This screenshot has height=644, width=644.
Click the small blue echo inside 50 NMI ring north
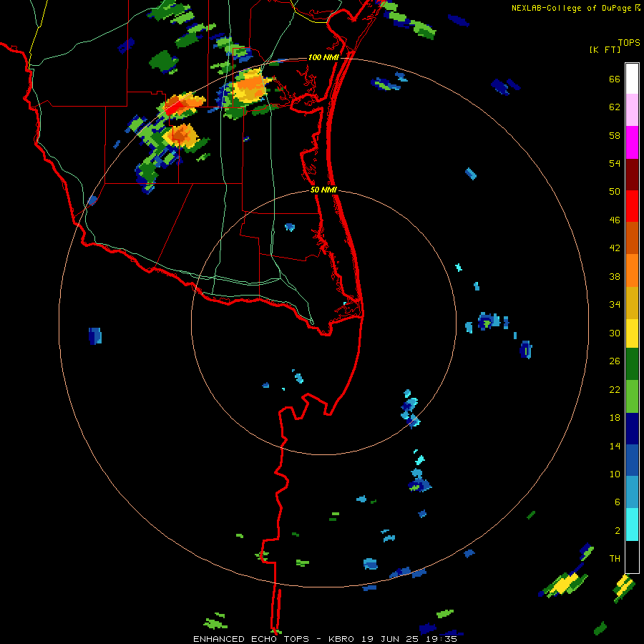[x=290, y=227]
